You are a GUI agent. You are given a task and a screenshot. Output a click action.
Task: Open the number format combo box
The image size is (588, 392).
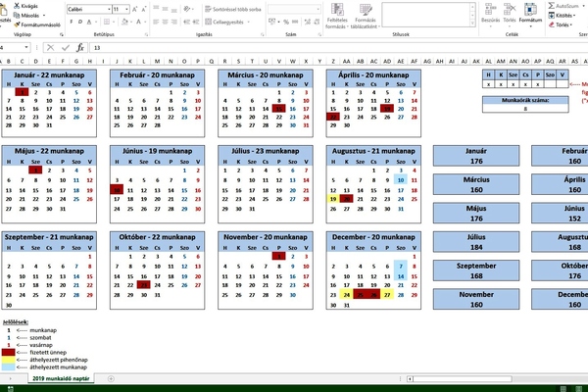click(x=294, y=9)
